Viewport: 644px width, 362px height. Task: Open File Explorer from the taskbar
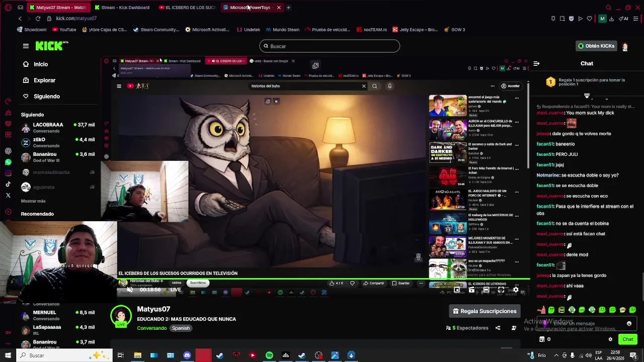click(137, 355)
